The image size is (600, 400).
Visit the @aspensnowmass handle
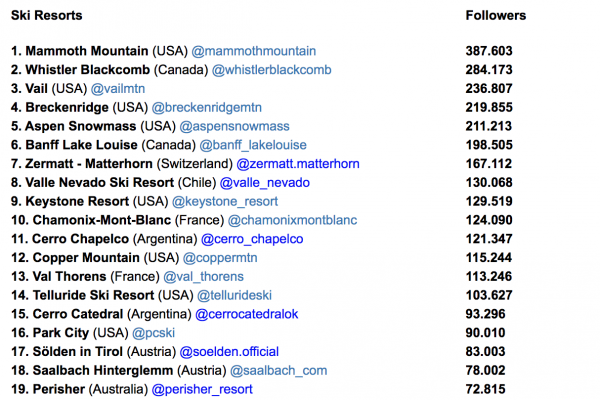pos(233,126)
